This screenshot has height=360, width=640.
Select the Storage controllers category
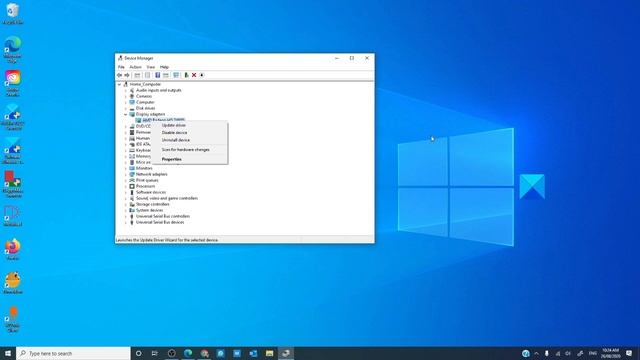(152, 204)
